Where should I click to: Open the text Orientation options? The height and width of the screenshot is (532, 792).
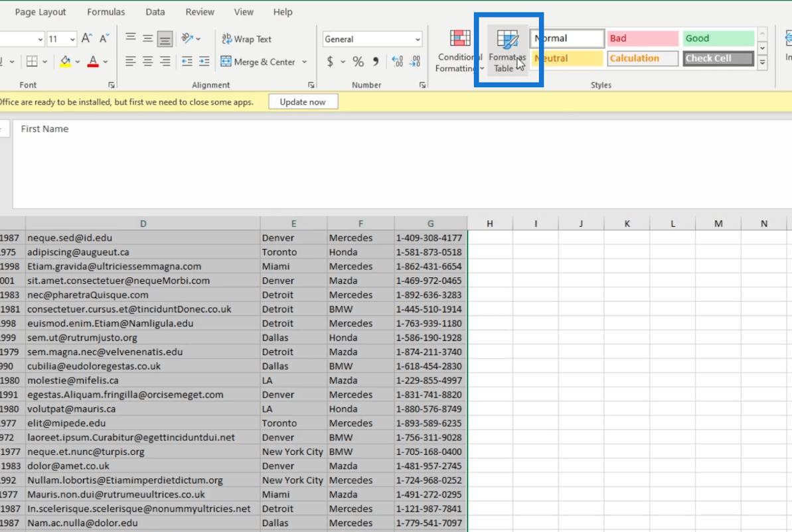(x=191, y=38)
